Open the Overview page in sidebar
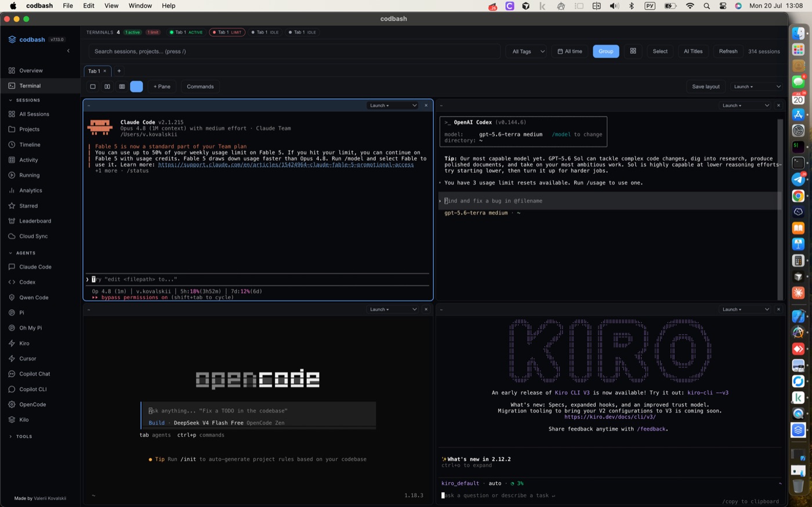The width and height of the screenshot is (812, 507). (40, 70)
